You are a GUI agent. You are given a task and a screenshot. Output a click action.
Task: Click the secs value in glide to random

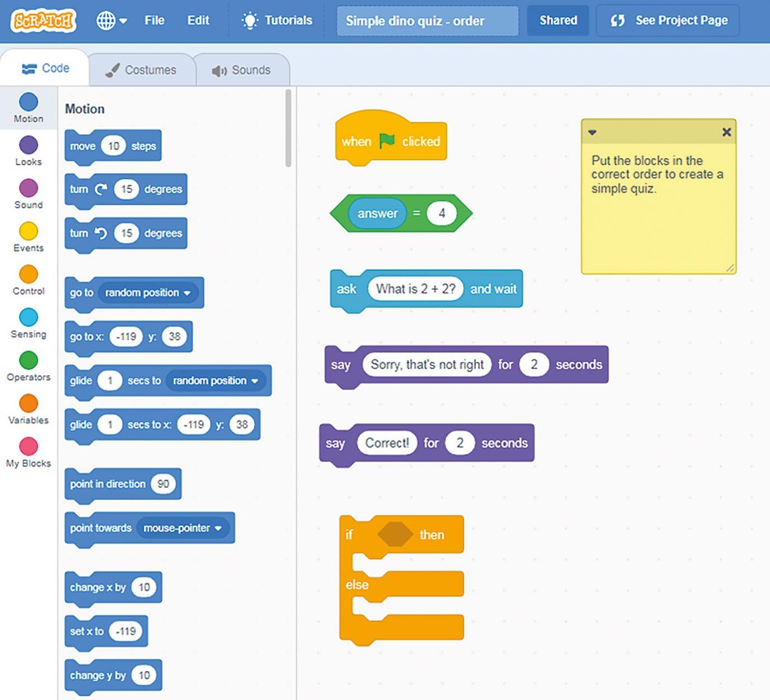point(110,381)
